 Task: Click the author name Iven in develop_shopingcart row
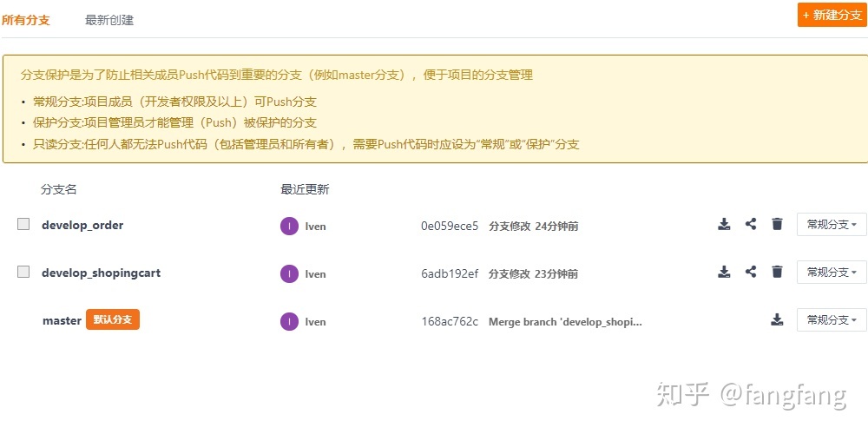point(316,274)
